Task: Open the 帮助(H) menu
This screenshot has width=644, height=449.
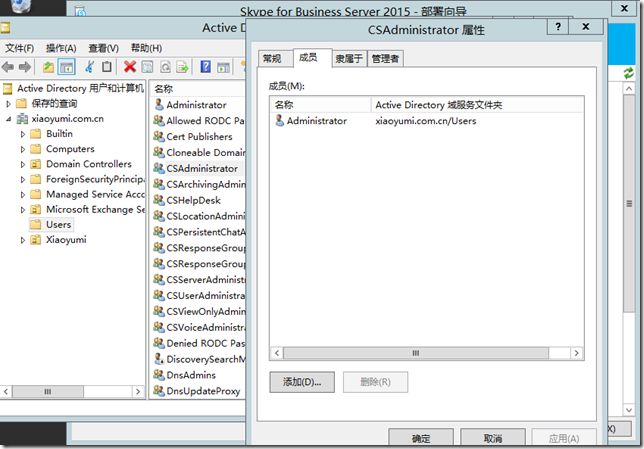Action: (146, 48)
